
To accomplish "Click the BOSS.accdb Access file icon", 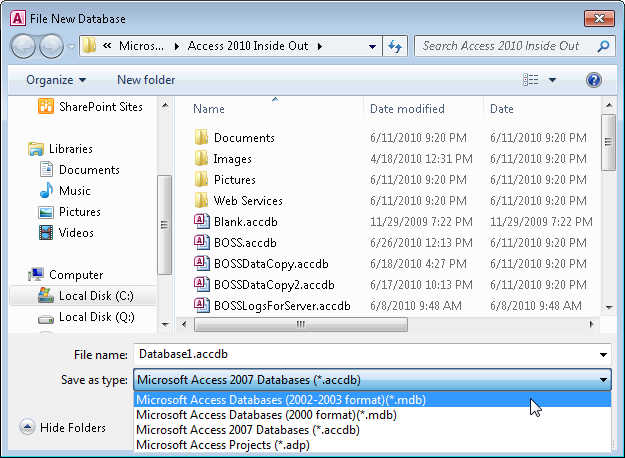I will click(201, 242).
